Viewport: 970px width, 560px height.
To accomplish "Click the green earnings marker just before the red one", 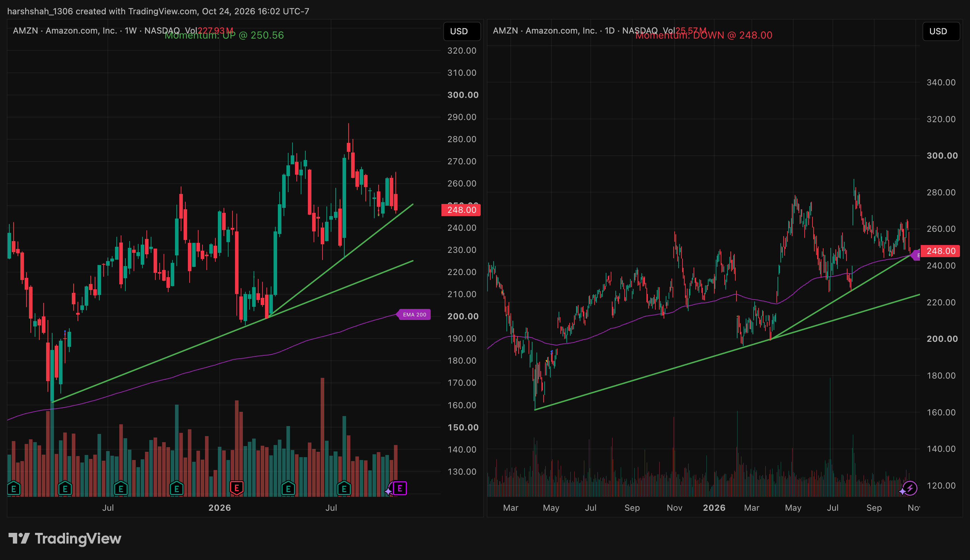I will click(176, 489).
